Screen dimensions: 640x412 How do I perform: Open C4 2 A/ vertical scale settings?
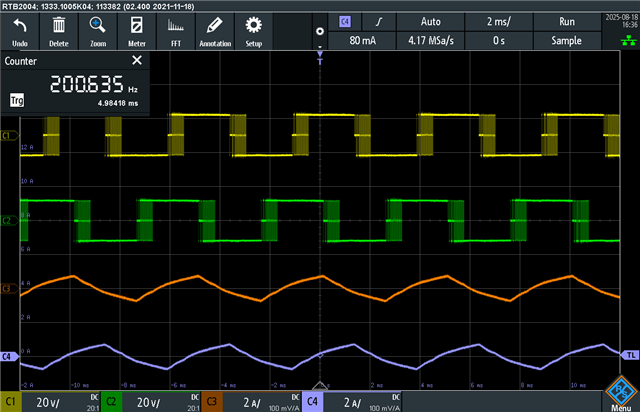pos(362,402)
